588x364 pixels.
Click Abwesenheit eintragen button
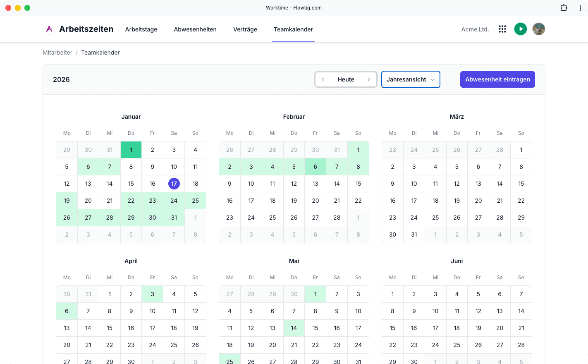pos(497,79)
